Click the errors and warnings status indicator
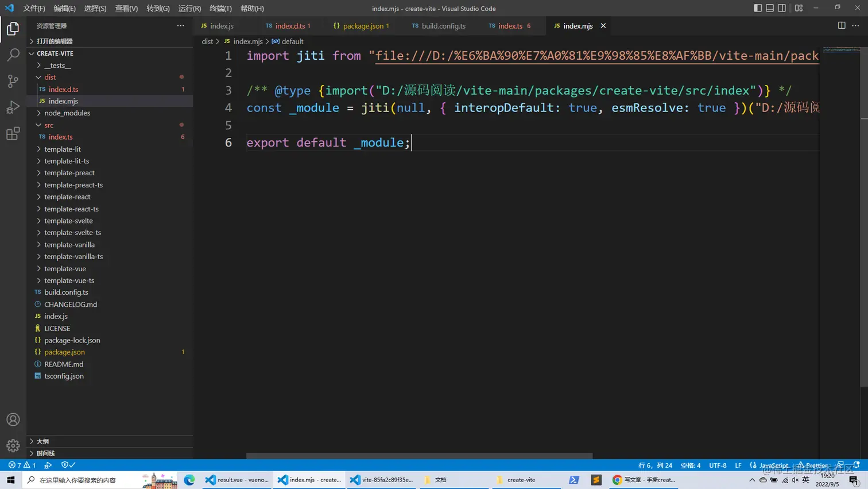 (x=22, y=465)
